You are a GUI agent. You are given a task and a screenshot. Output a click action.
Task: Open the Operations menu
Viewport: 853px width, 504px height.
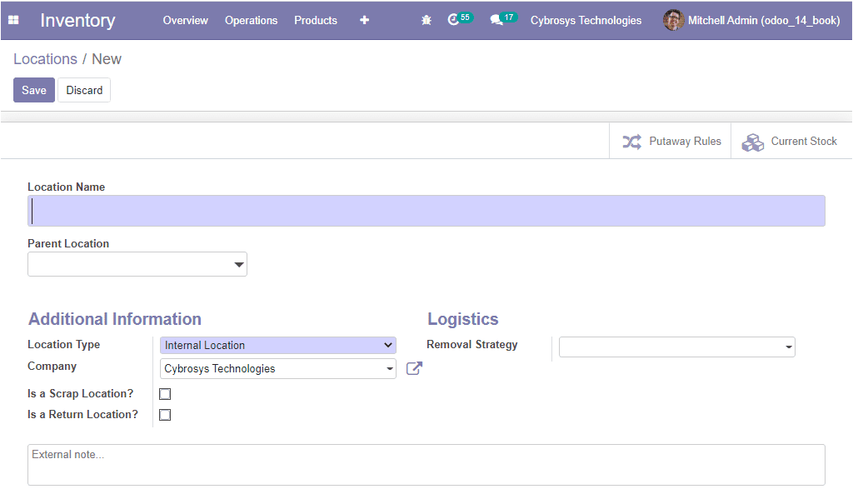click(251, 20)
